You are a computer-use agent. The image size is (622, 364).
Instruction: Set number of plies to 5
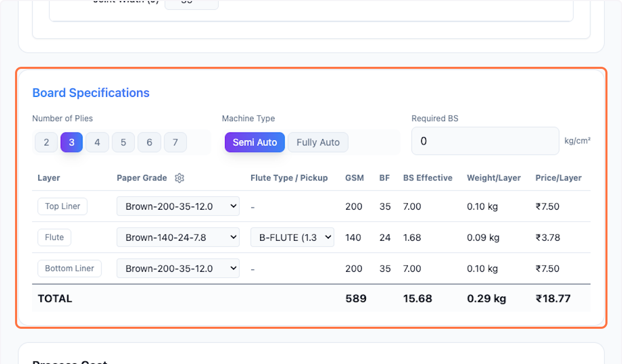pyautogui.click(x=123, y=142)
